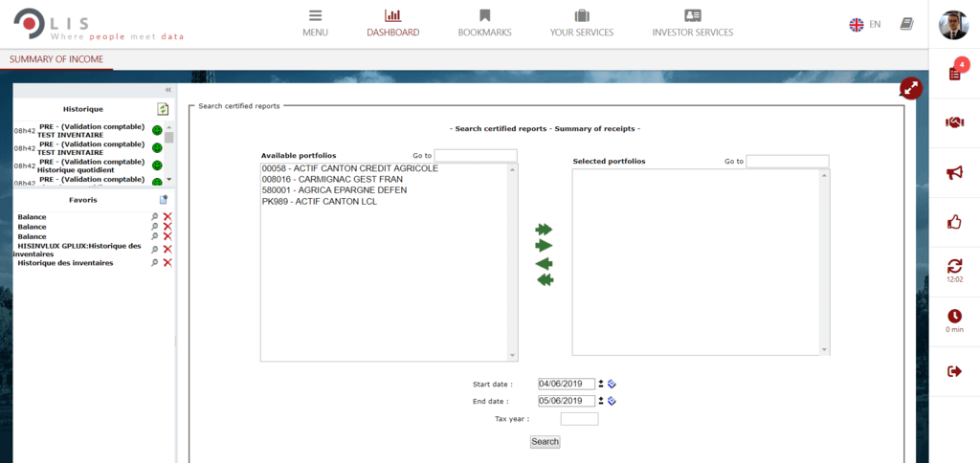Click the End date field
The image size is (980, 463).
(x=567, y=401)
